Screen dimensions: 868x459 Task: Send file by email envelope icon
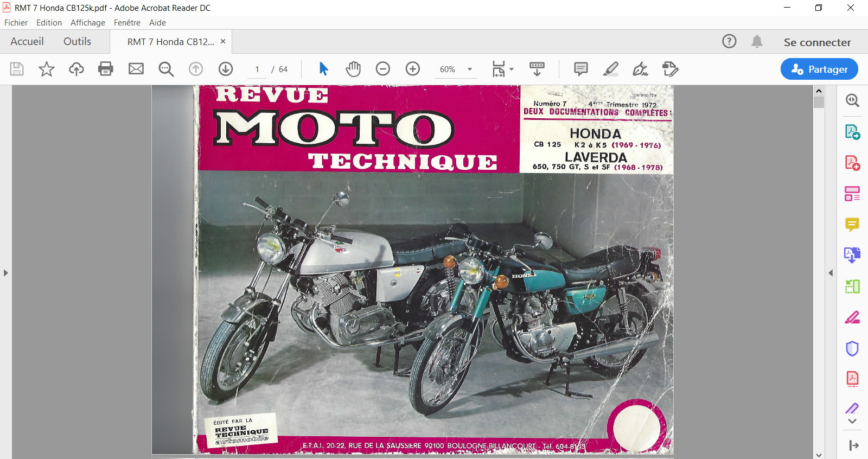tap(136, 69)
